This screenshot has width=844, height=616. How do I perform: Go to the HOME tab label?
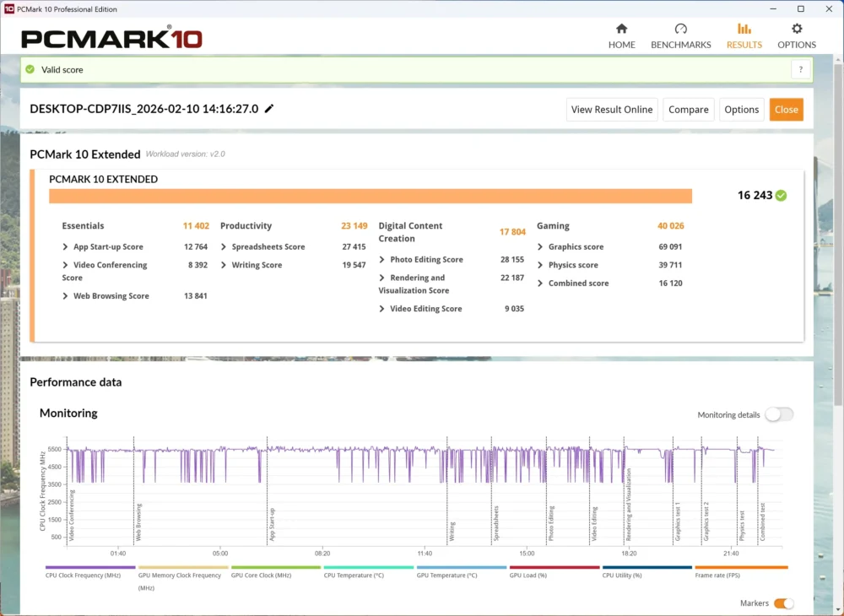(x=622, y=45)
